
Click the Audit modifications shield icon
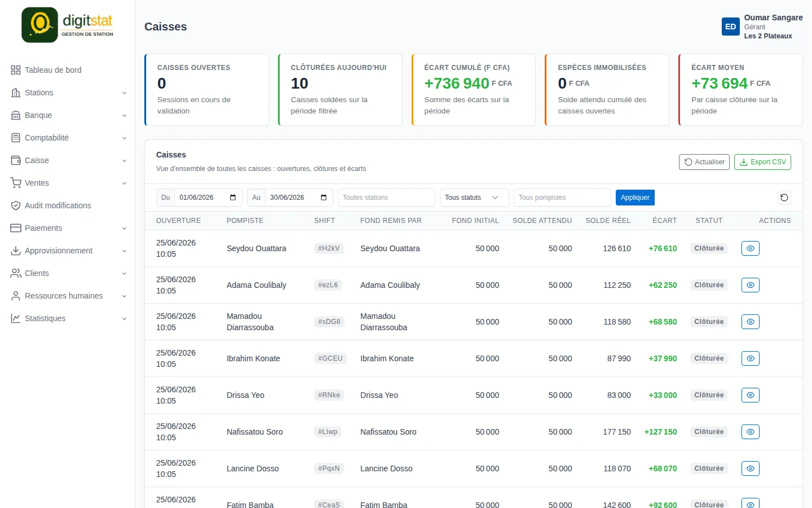pos(16,205)
